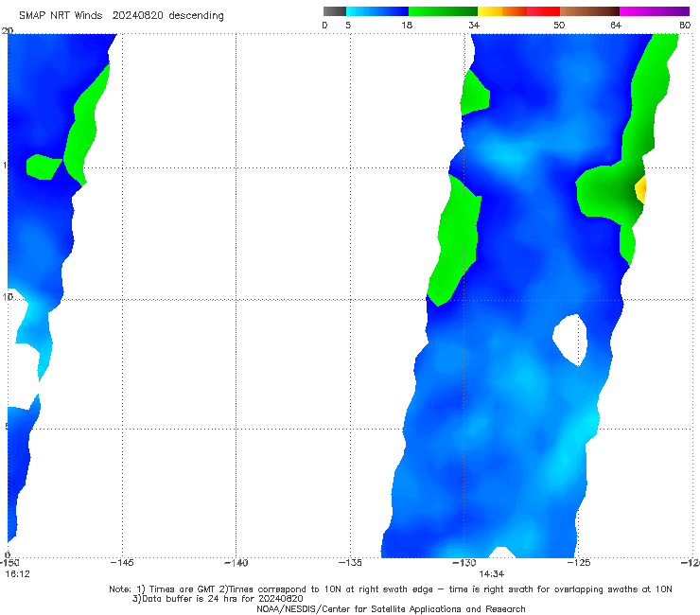
Task: Click the yellow high-wind spot in the right swath
Action: pyautogui.click(x=640, y=189)
